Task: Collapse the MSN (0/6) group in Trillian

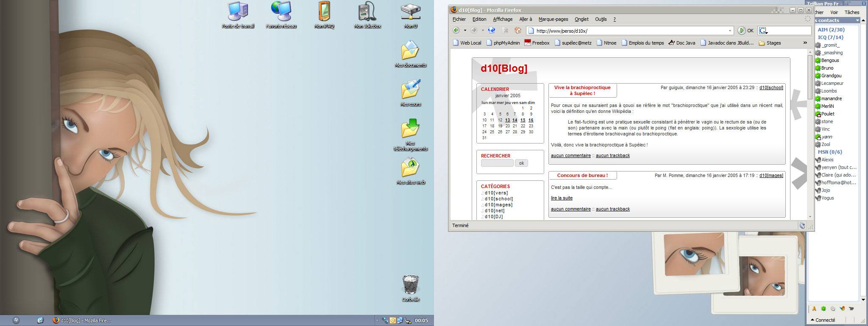Action: [x=829, y=152]
